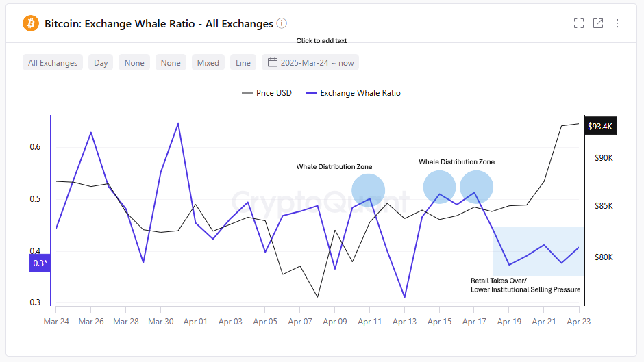Open the info icon beside chart title

click(x=282, y=23)
